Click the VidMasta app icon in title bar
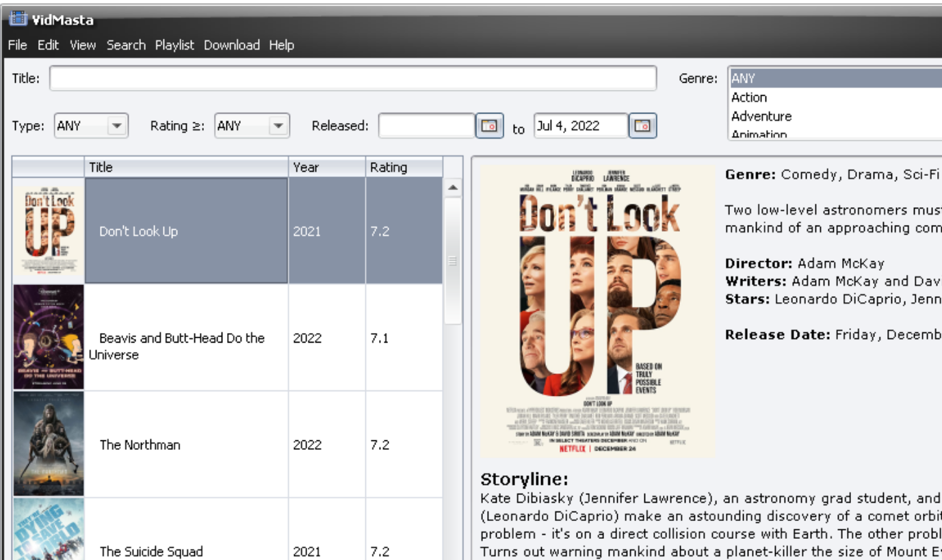 coord(18,18)
